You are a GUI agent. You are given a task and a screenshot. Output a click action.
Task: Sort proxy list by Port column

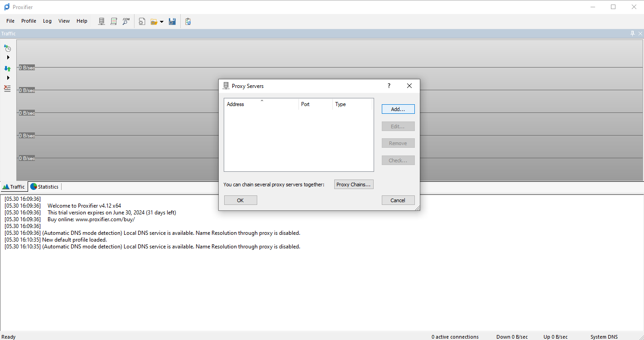(316, 104)
